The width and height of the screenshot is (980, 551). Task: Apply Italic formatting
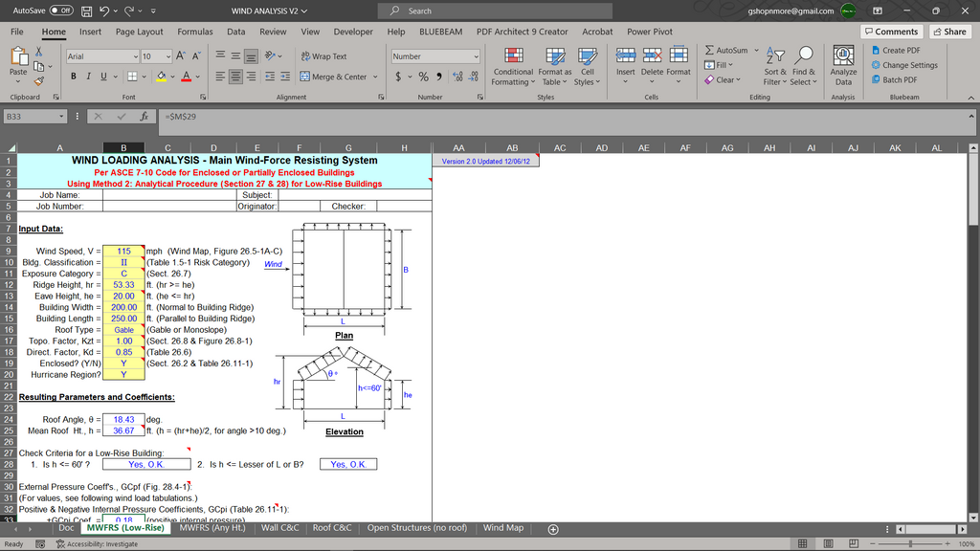pos(88,77)
